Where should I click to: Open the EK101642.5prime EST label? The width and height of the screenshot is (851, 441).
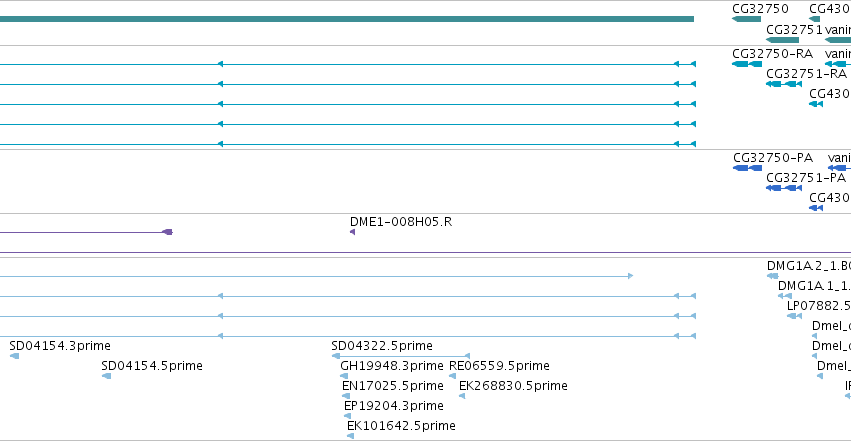tap(401, 426)
